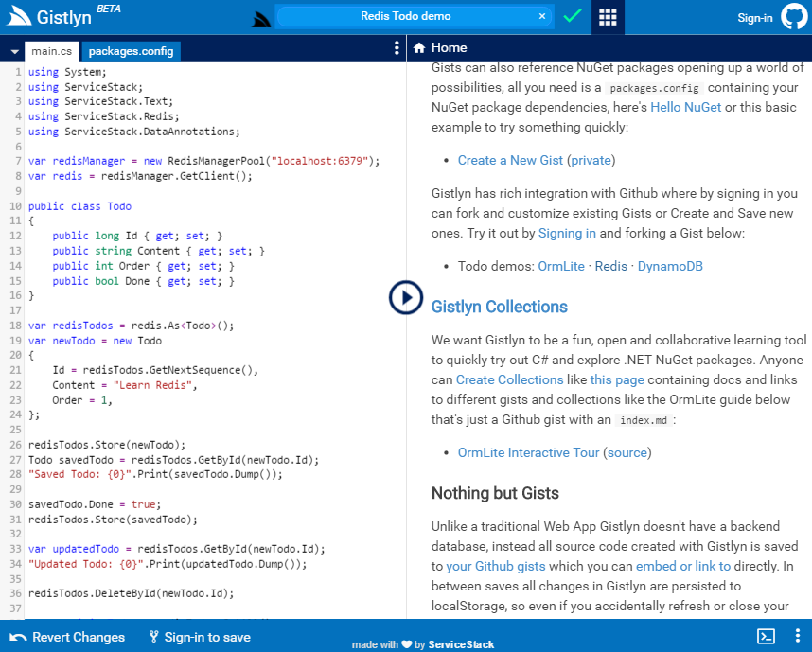Open the private gist link

click(591, 161)
